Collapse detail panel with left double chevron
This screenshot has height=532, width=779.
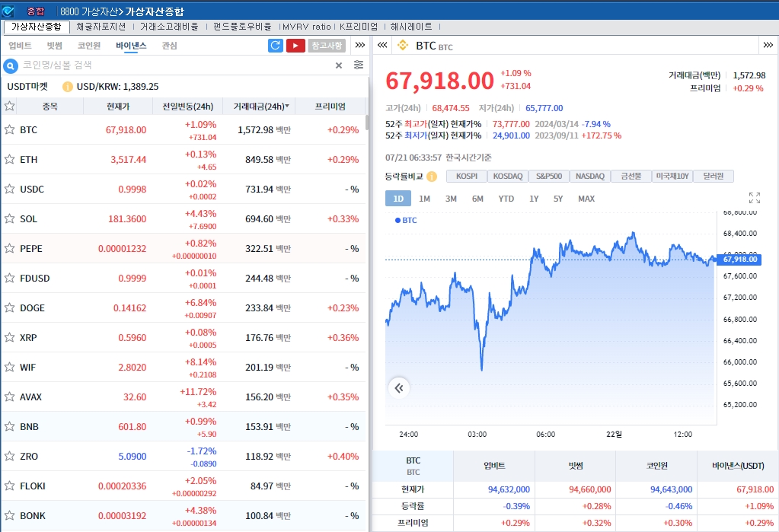[382, 46]
